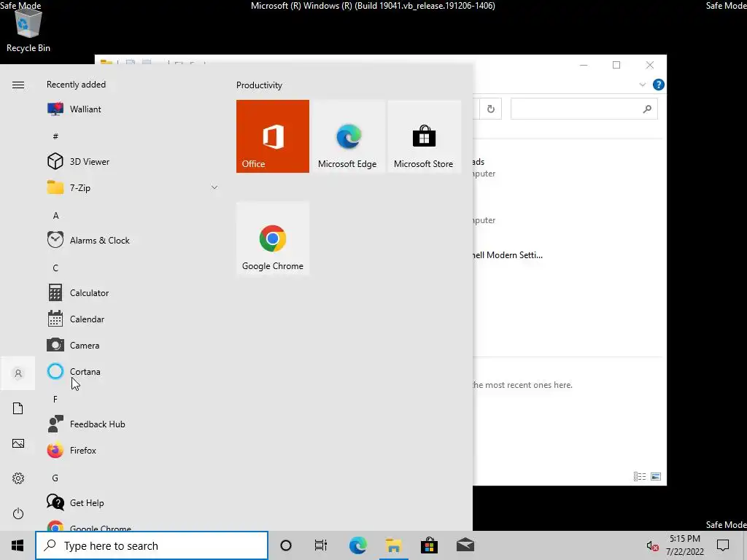Screen dimensions: 747x560
Task: Open Mail from the taskbar
Action: tap(465, 545)
